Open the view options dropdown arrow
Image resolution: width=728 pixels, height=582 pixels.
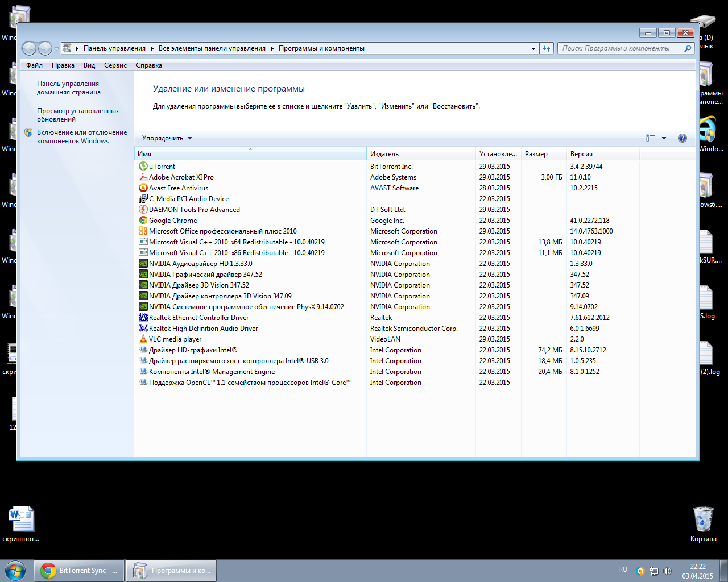664,138
